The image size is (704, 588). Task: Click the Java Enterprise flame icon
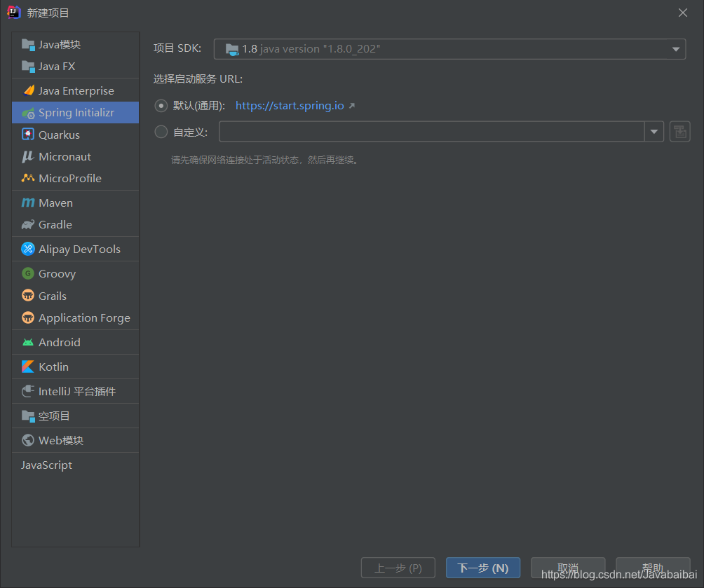[28, 90]
